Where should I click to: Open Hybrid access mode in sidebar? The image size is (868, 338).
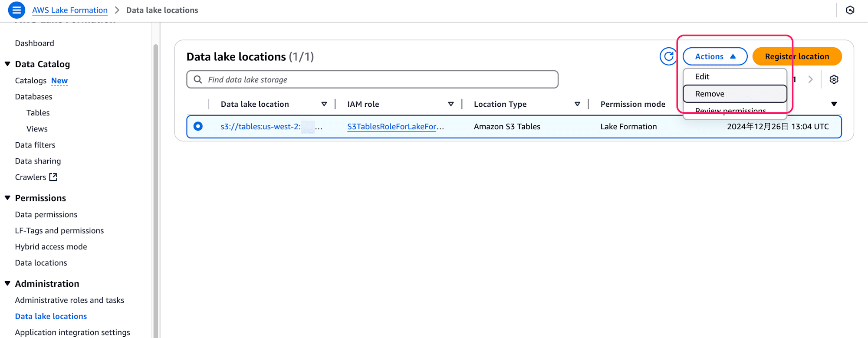[51, 246]
